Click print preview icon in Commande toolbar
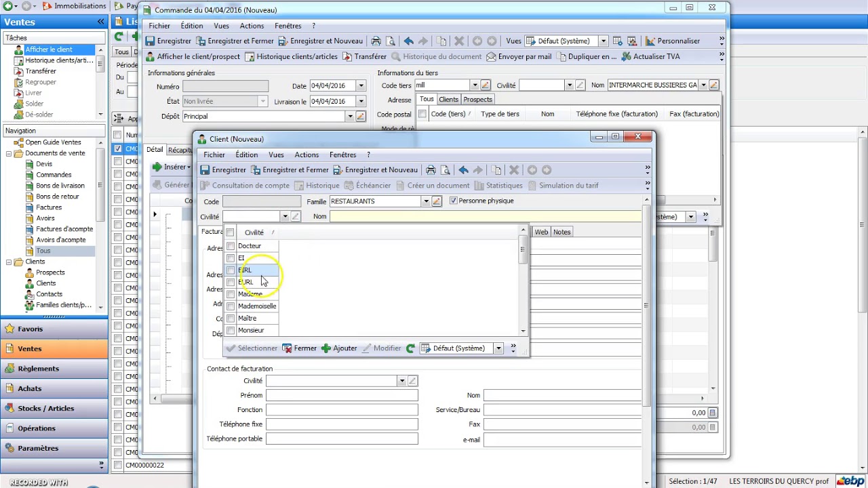Image resolution: width=868 pixels, height=488 pixels. (x=391, y=41)
